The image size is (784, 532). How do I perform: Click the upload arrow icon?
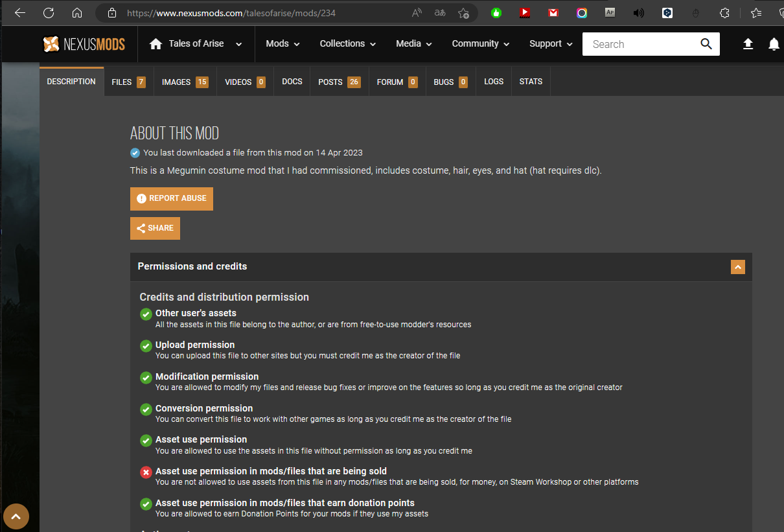(748, 44)
